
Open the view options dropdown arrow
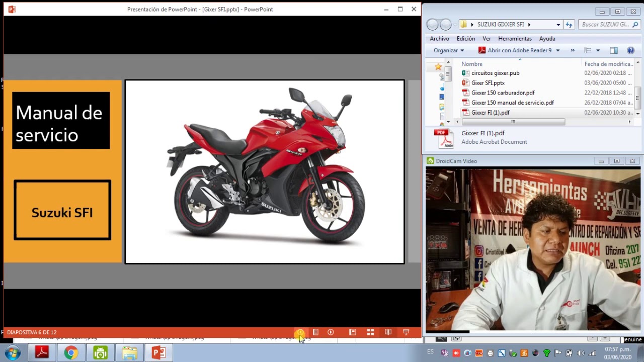point(598,50)
